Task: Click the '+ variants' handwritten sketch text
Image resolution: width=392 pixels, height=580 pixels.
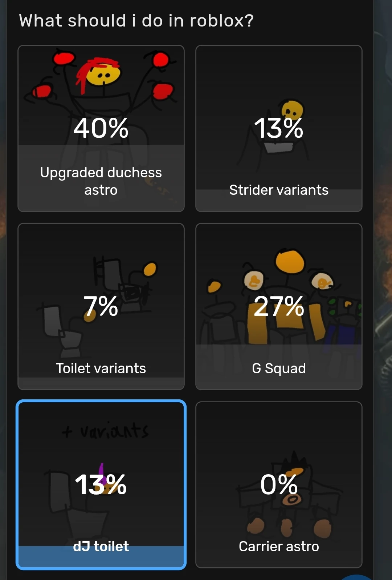Action: click(x=105, y=431)
